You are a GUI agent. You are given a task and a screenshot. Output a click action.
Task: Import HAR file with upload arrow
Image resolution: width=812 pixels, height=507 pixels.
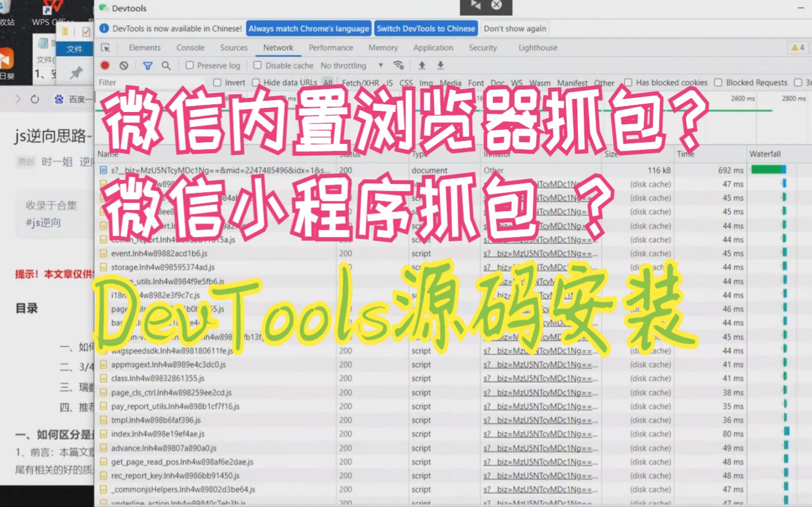422,65
